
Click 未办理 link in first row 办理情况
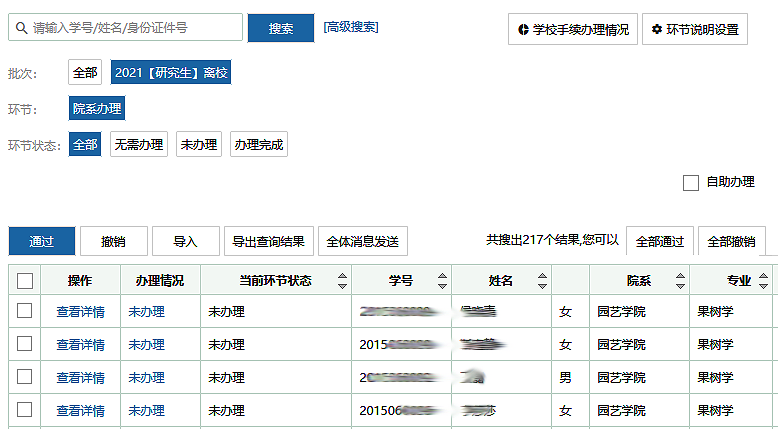tap(146, 311)
